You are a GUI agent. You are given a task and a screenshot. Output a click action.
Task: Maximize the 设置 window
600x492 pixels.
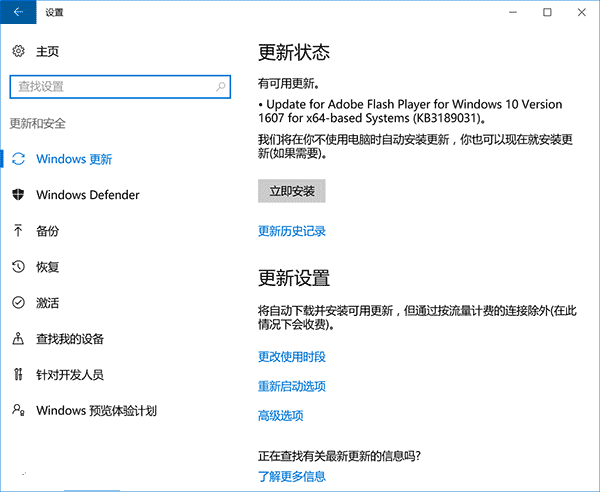[547, 12]
